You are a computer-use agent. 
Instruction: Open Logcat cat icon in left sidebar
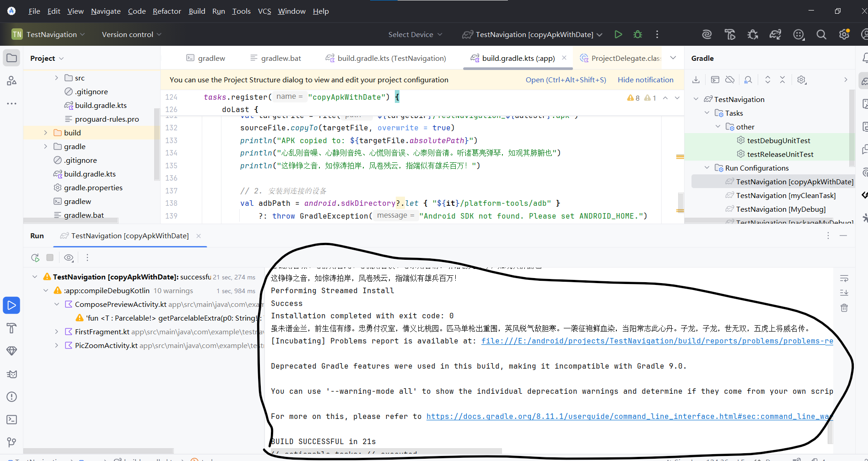click(x=12, y=374)
